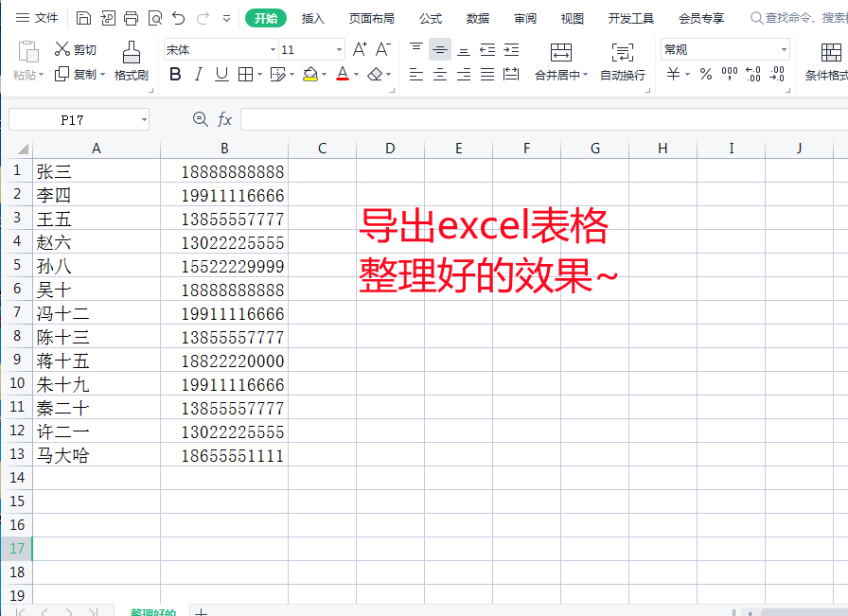Screen dimensions: 848x616
Task: Open the 文件 menu
Action: pyautogui.click(x=37, y=18)
